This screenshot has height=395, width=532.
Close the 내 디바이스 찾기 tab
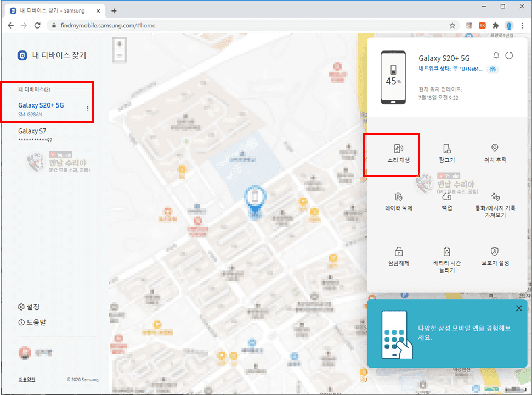tap(98, 11)
